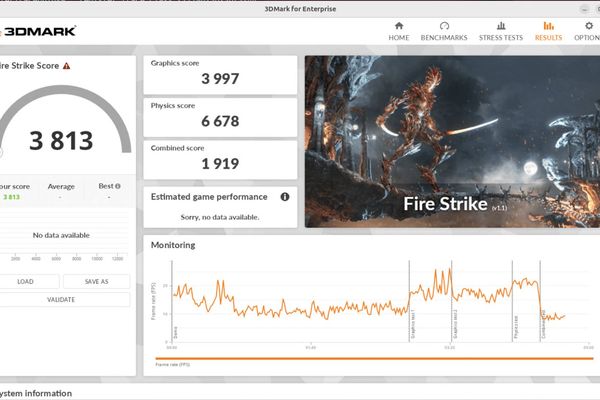Click the Average label
Screen dimensions: 600x400
click(x=61, y=186)
